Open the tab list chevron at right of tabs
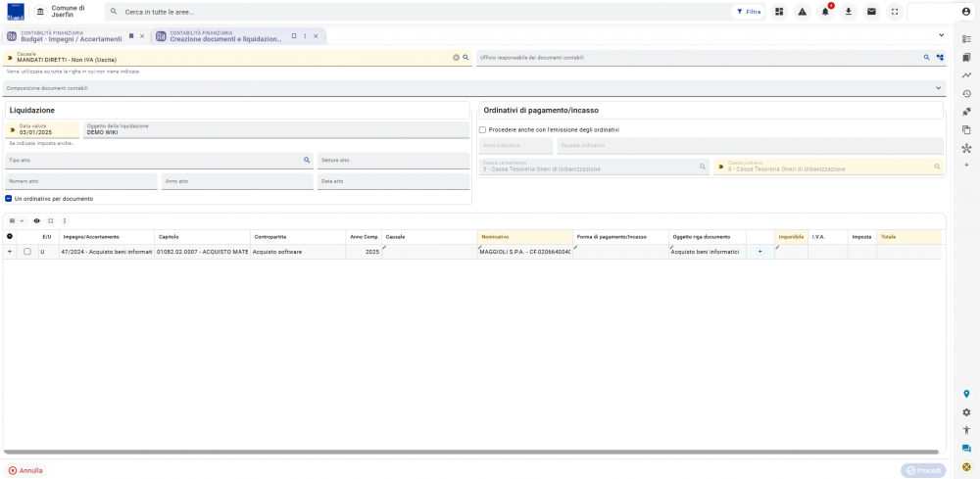 tap(941, 35)
